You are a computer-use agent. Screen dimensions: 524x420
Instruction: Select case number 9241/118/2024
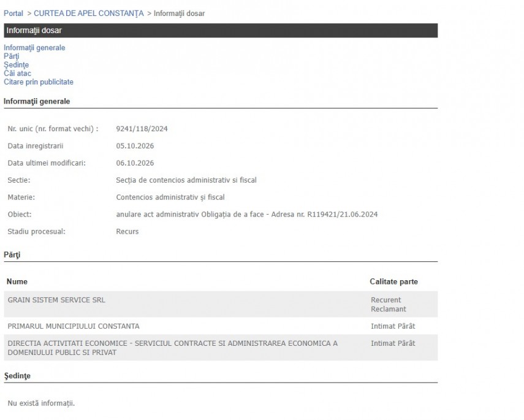point(142,129)
